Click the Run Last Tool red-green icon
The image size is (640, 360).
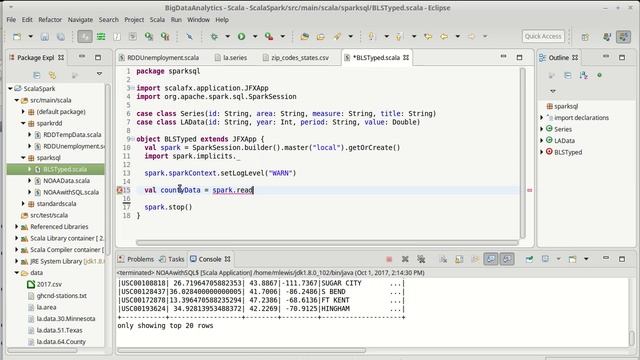click(x=269, y=36)
